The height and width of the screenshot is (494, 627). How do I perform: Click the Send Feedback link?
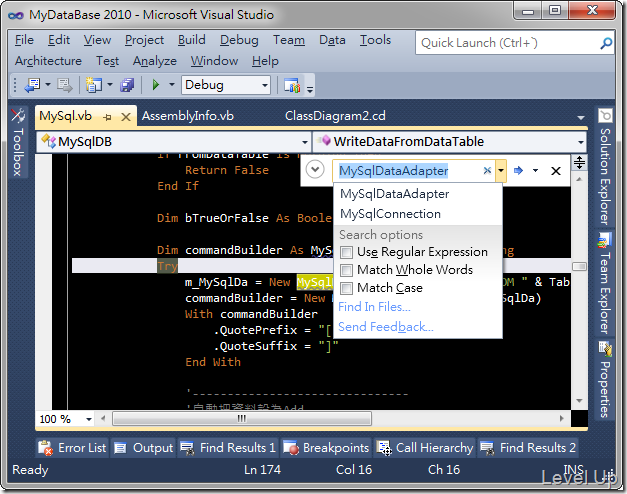tap(386, 327)
